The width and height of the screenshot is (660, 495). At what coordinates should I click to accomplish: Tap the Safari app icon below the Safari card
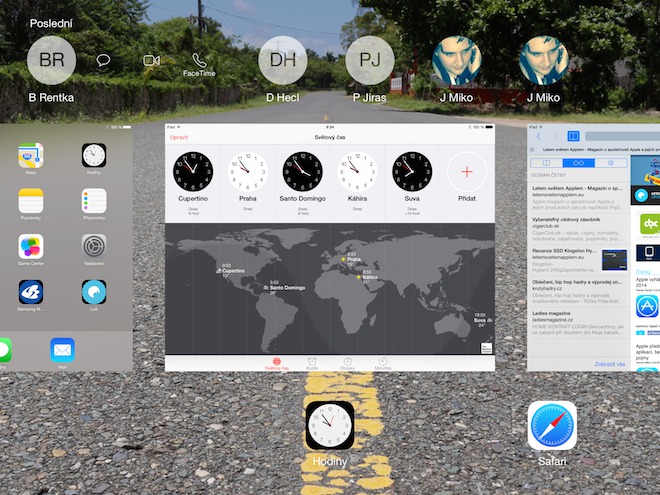[552, 425]
